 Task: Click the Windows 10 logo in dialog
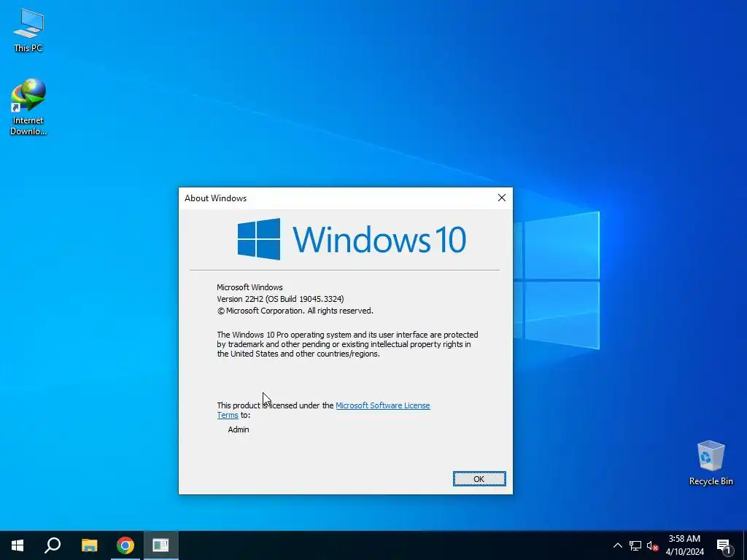352,239
